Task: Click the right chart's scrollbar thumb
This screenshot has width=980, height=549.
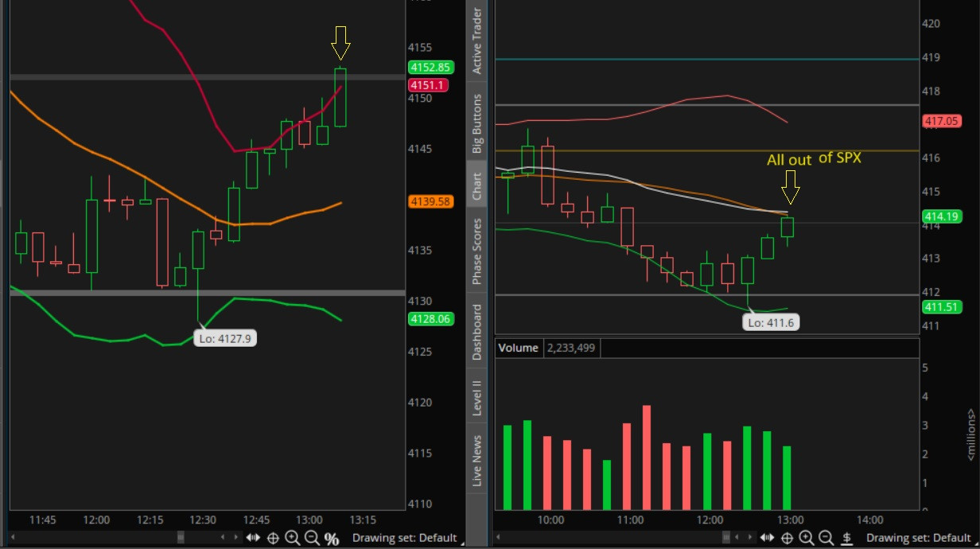Action: (x=726, y=538)
